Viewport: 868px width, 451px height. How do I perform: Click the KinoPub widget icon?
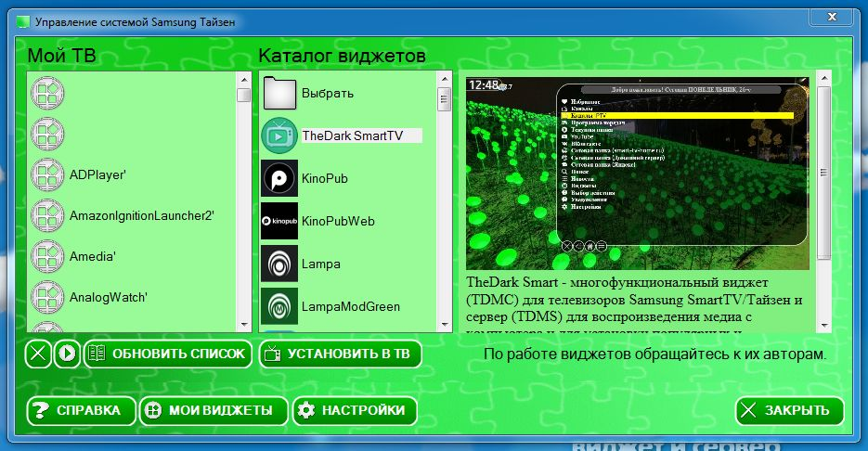[279, 178]
